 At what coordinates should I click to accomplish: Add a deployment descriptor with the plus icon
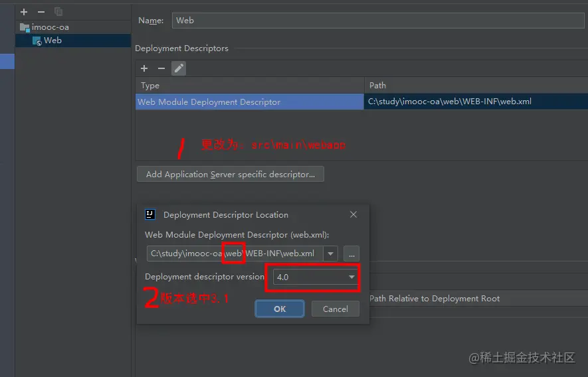[x=144, y=68]
